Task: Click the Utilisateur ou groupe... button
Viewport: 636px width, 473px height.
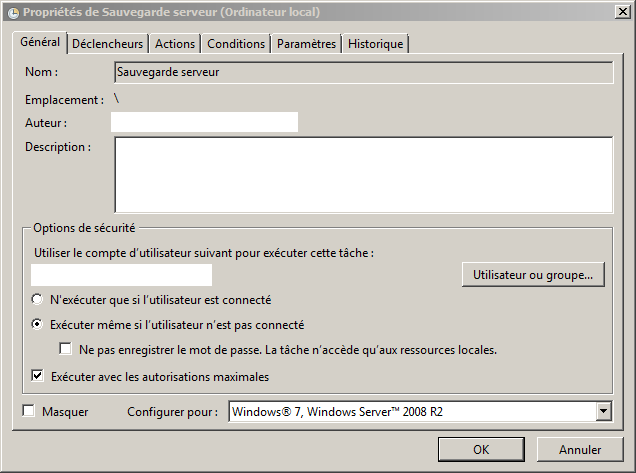Action: [533, 275]
